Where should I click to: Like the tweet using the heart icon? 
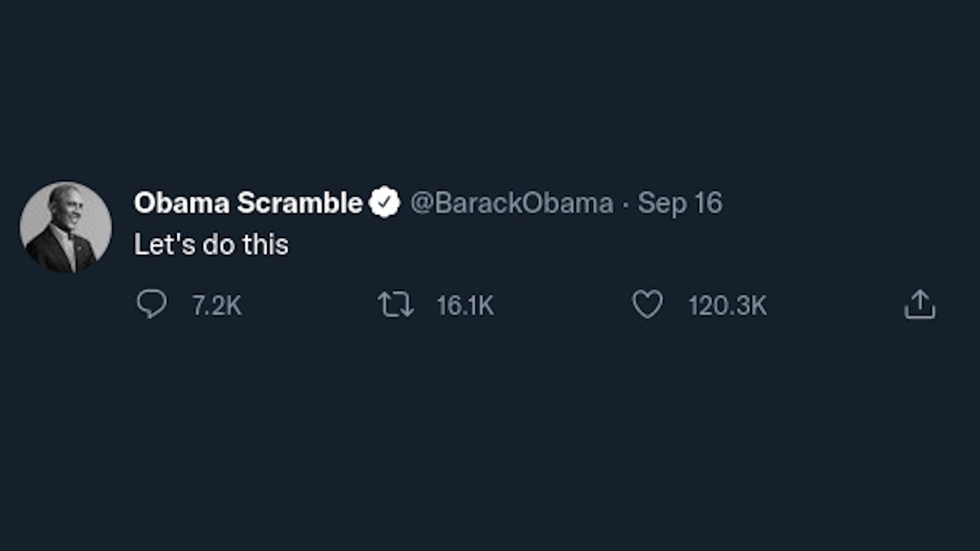pyautogui.click(x=647, y=305)
